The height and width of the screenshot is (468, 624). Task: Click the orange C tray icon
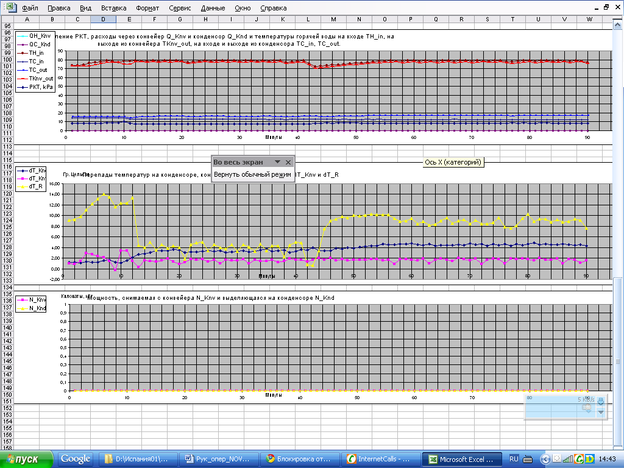coord(579,459)
